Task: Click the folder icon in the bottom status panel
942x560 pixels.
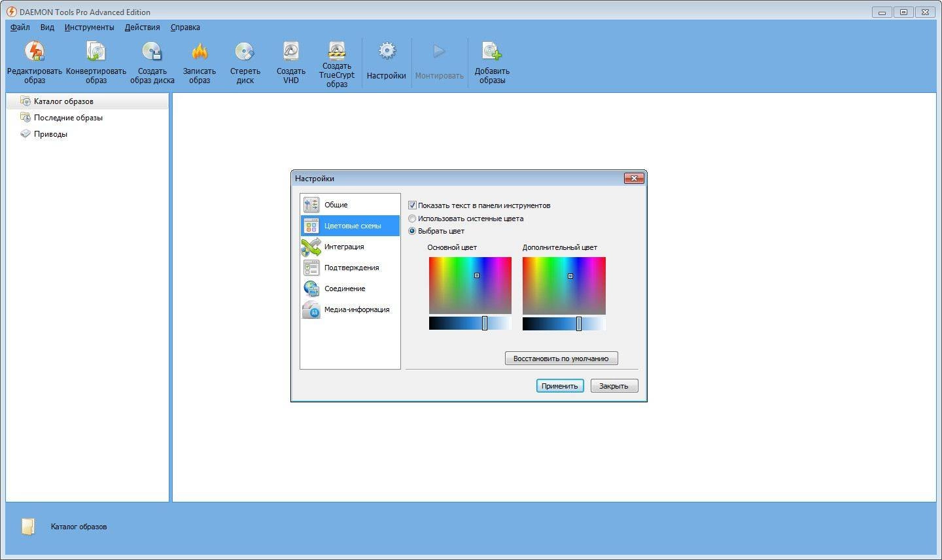Action: pyautogui.click(x=27, y=527)
